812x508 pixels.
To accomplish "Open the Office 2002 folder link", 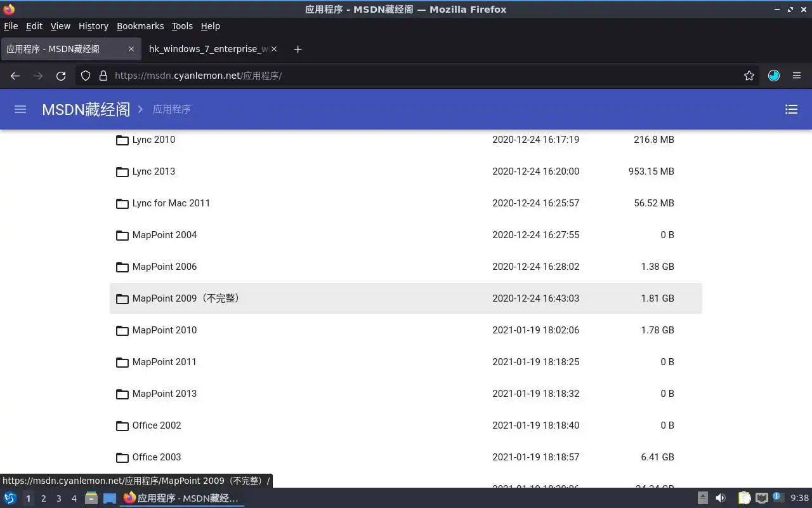I will click(157, 425).
